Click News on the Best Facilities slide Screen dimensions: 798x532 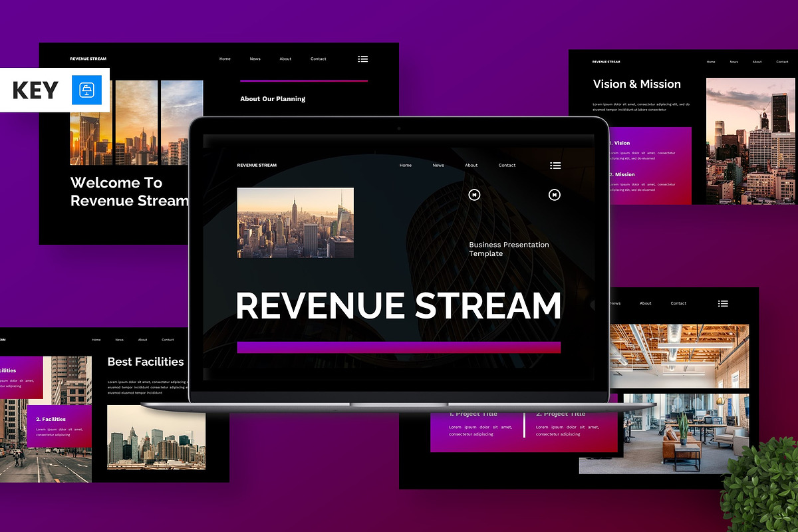click(119, 340)
